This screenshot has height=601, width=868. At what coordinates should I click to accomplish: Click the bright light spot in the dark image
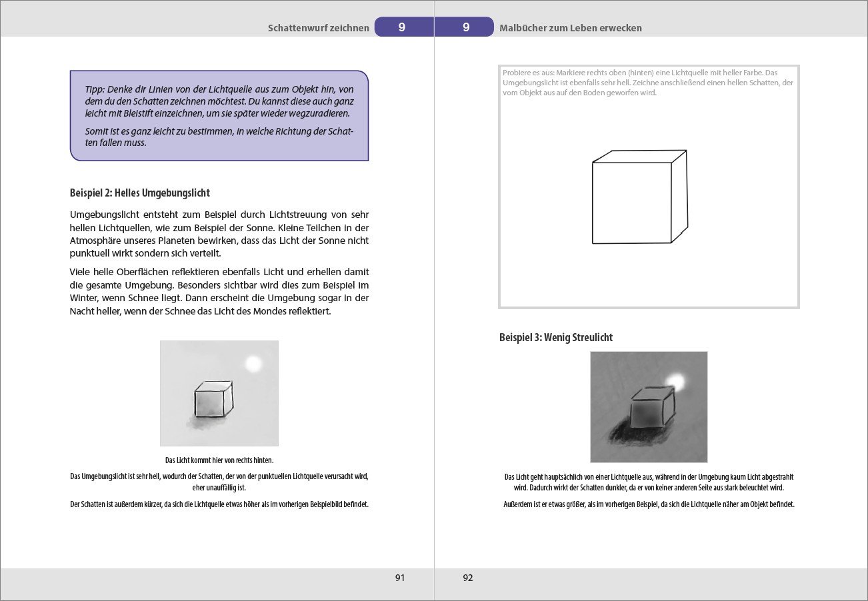[x=677, y=381]
